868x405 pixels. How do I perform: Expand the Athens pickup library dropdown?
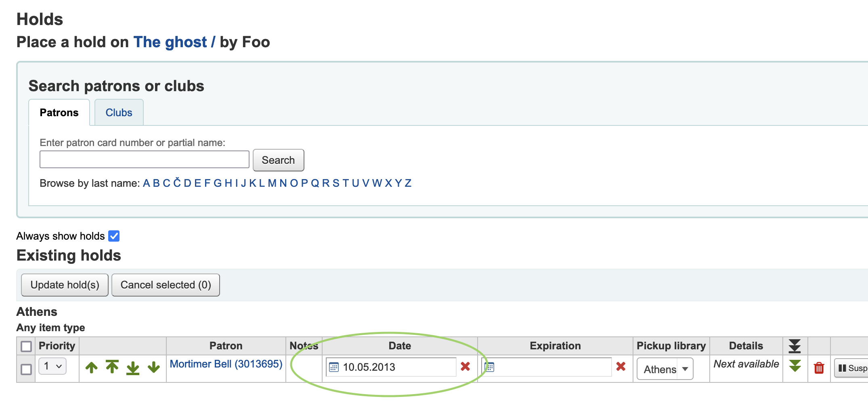tap(665, 369)
